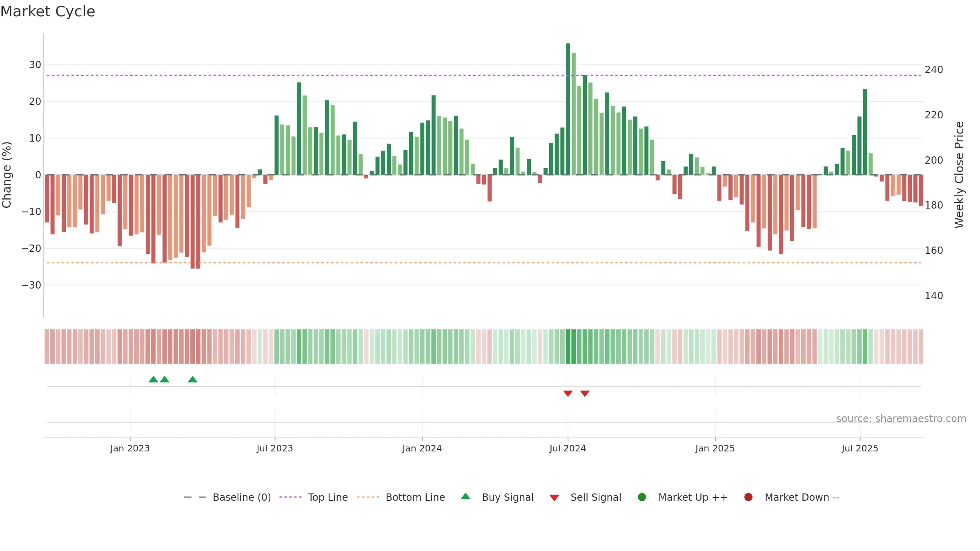
Task: Click the Jul 2023 x-axis label
Action: (275, 448)
